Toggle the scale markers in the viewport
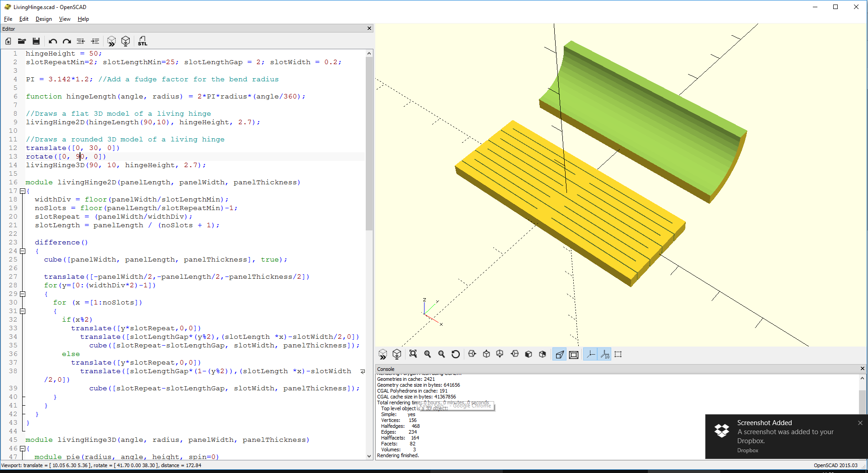The width and height of the screenshot is (868, 473). tap(604, 354)
